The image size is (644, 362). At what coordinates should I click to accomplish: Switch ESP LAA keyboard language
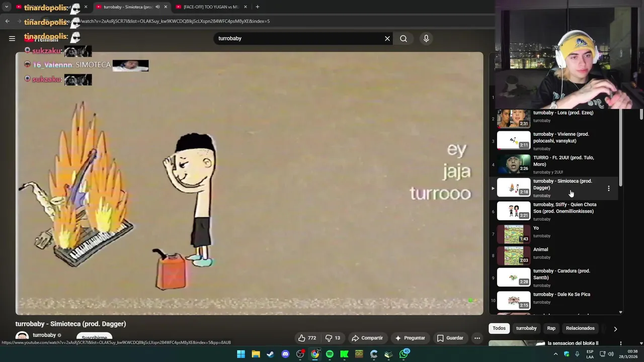[590, 354]
